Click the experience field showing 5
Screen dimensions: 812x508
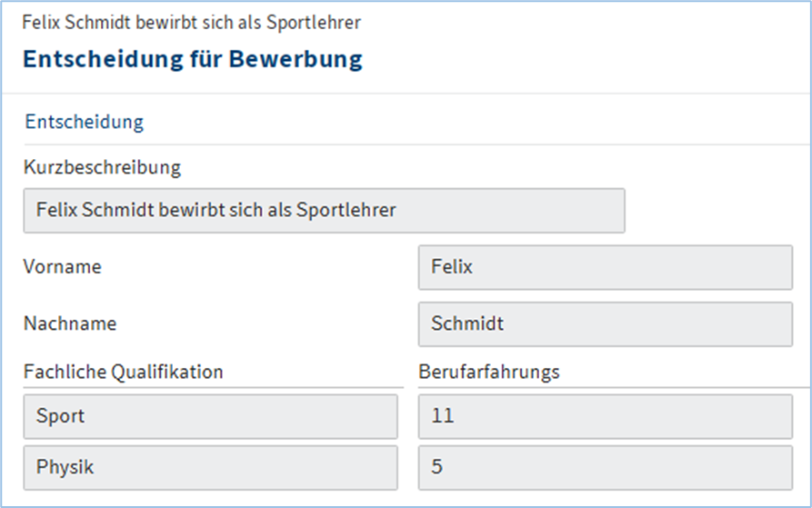coord(605,468)
